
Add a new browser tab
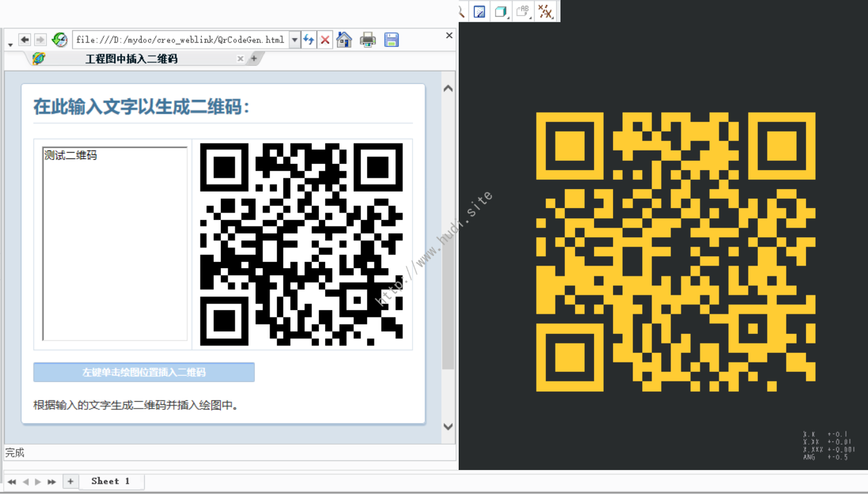tap(254, 59)
